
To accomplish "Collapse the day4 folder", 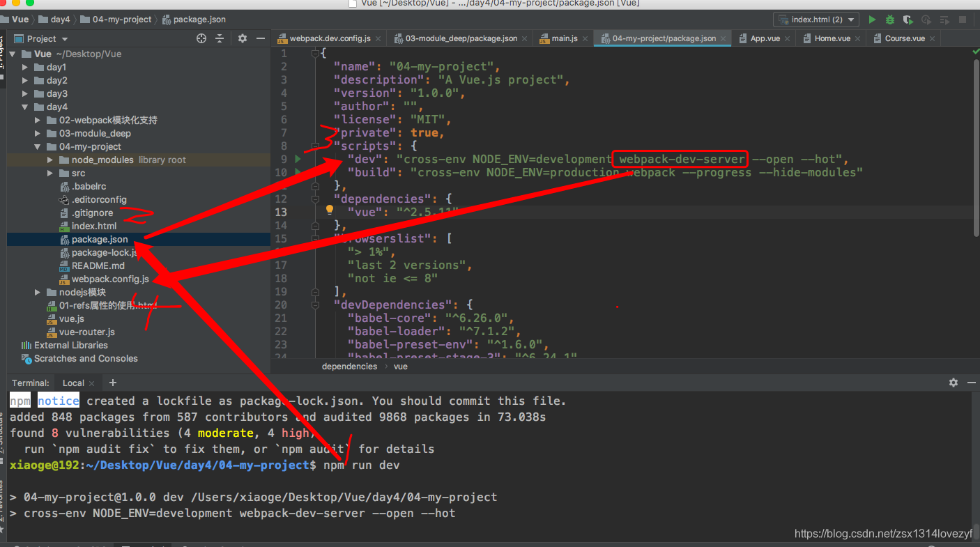I will click(x=25, y=107).
